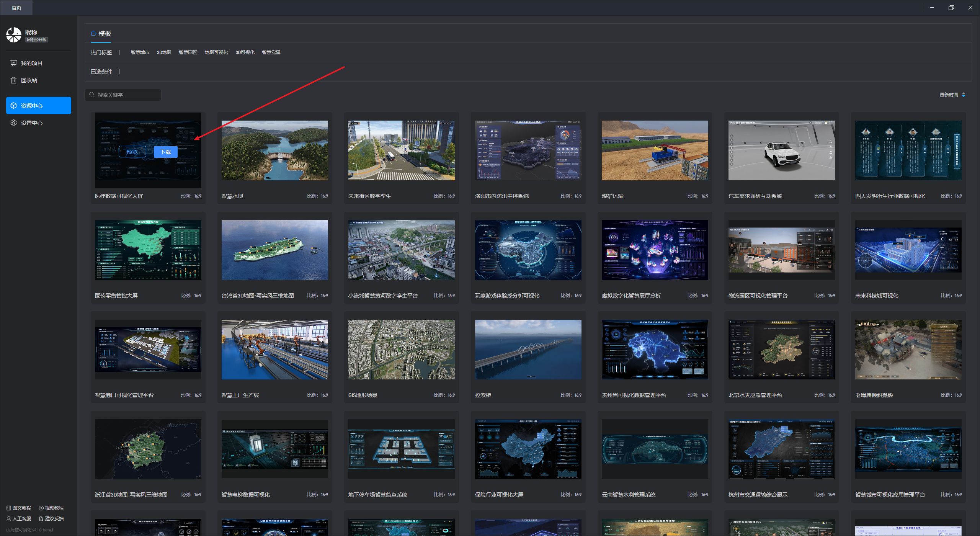Image resolution: width=980 pixels, height=536 pixels.
Task: Toggle update time (更新时间) sort order
Action: (963, 95)
